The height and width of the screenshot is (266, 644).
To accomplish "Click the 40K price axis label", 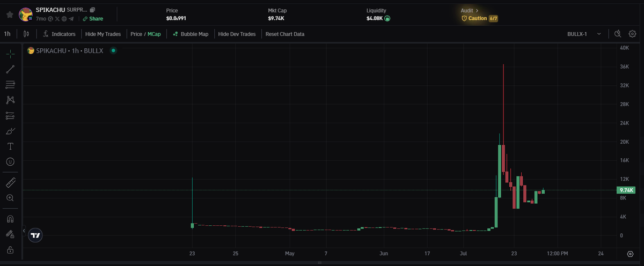I will 624,48.
